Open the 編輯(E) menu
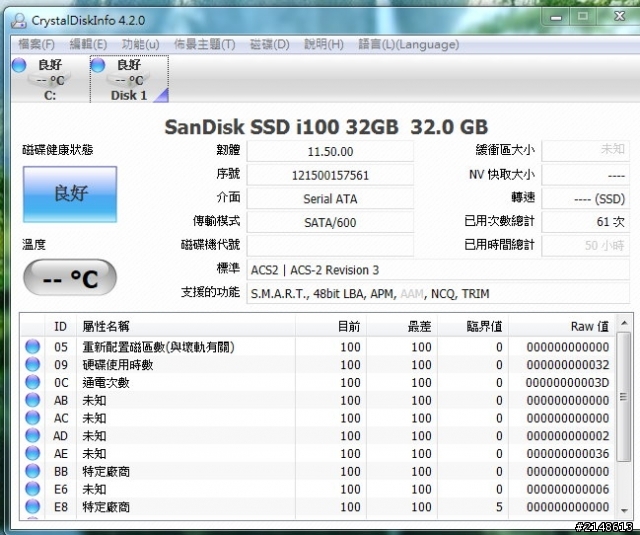 point(88,44)
